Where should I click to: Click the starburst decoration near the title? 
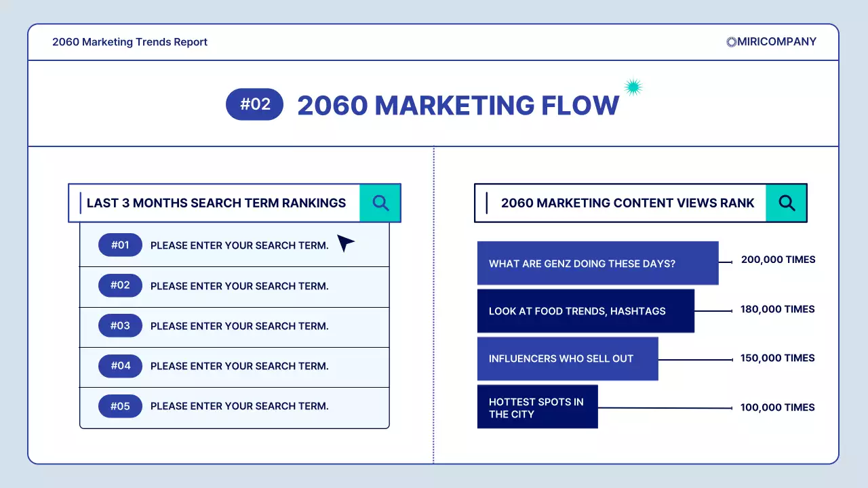click(x=633, y=87)
